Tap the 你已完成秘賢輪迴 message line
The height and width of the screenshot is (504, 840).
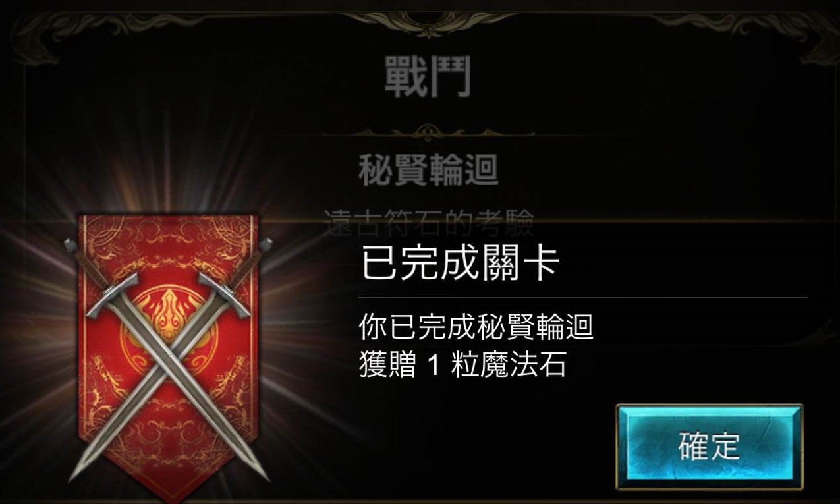pos(476,327)
